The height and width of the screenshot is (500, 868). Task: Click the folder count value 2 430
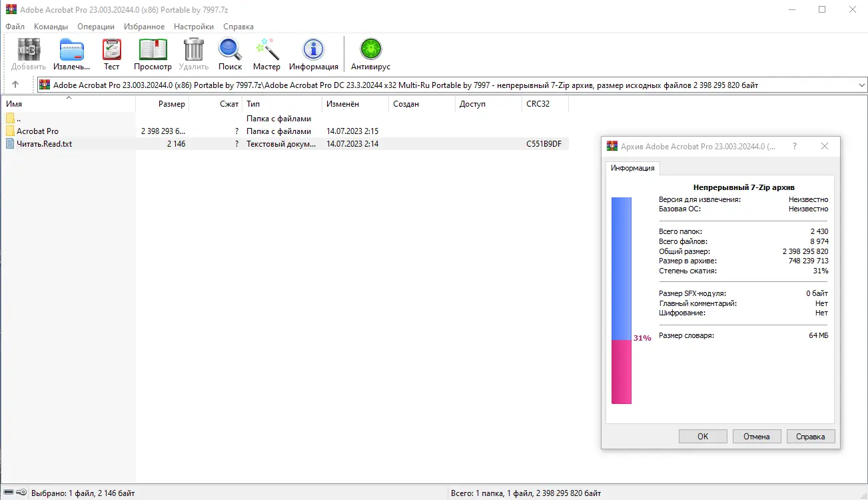(x=819, y=231)
